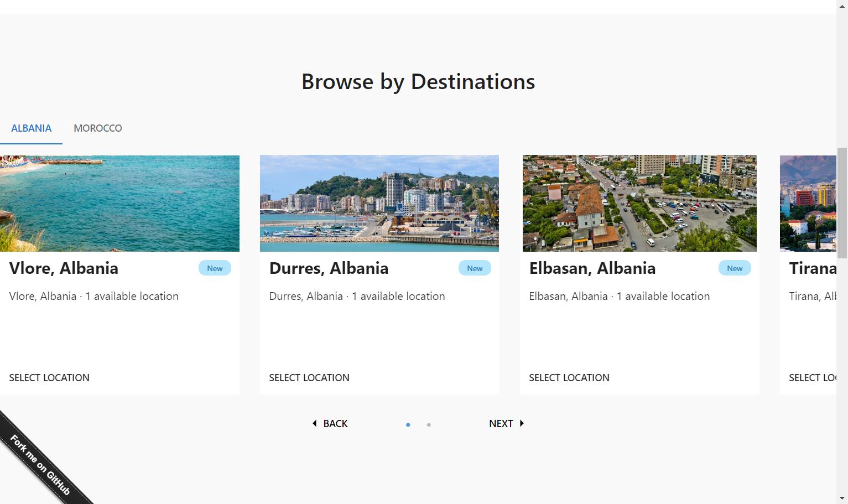
Task: Click the Browse by Destinations heading
Action: 418,82
